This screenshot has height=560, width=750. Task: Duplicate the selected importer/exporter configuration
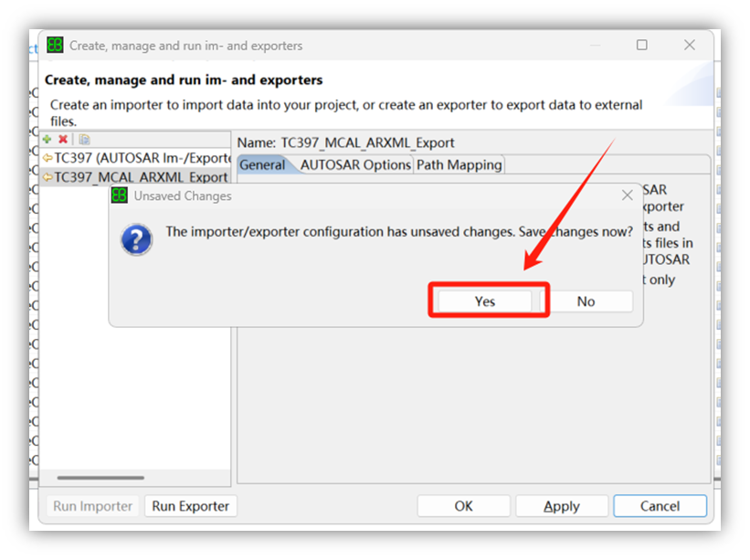(x=84, y=139)
